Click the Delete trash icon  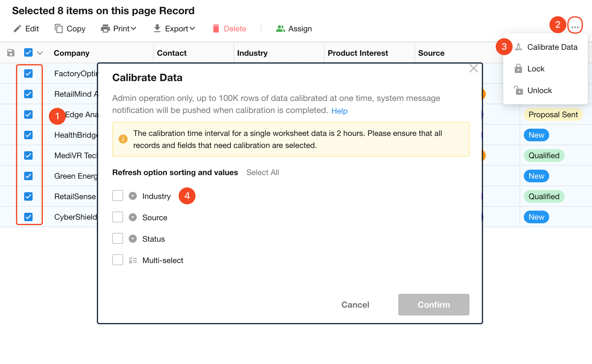(216, 29)
